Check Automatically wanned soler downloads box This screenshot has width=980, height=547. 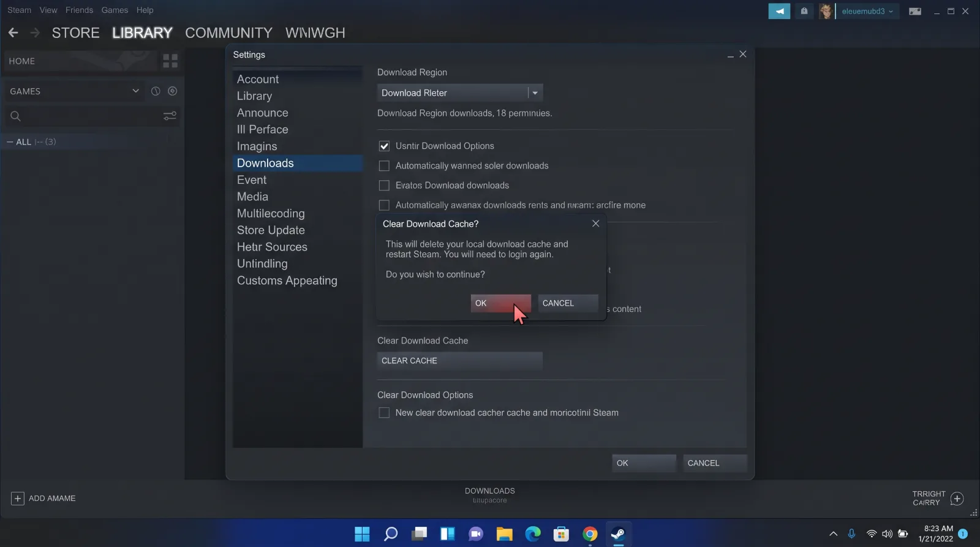tap(384, 166)
